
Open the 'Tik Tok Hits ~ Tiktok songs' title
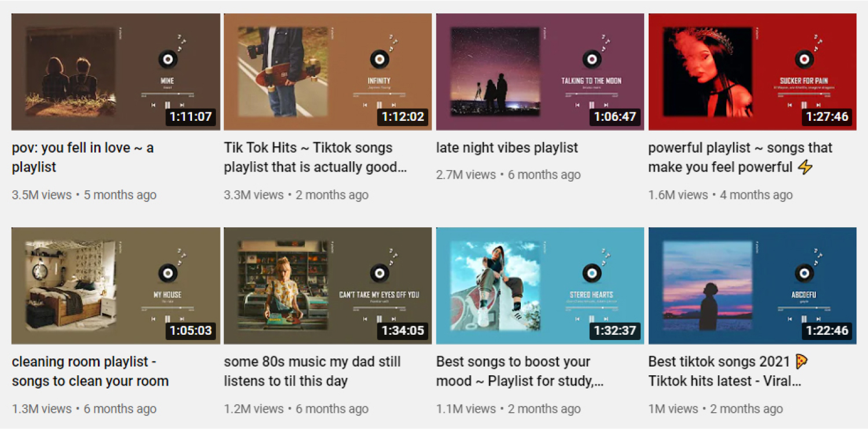click(x=315, y=157)
